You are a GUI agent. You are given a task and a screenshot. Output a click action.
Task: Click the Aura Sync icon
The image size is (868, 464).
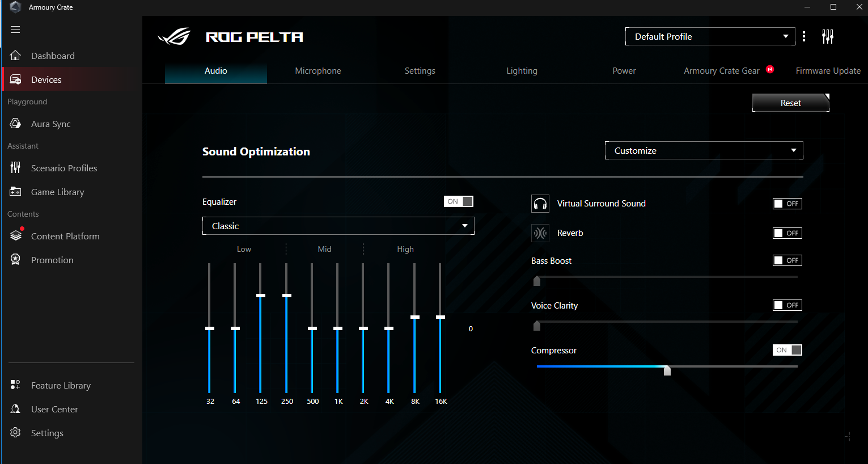16,124
